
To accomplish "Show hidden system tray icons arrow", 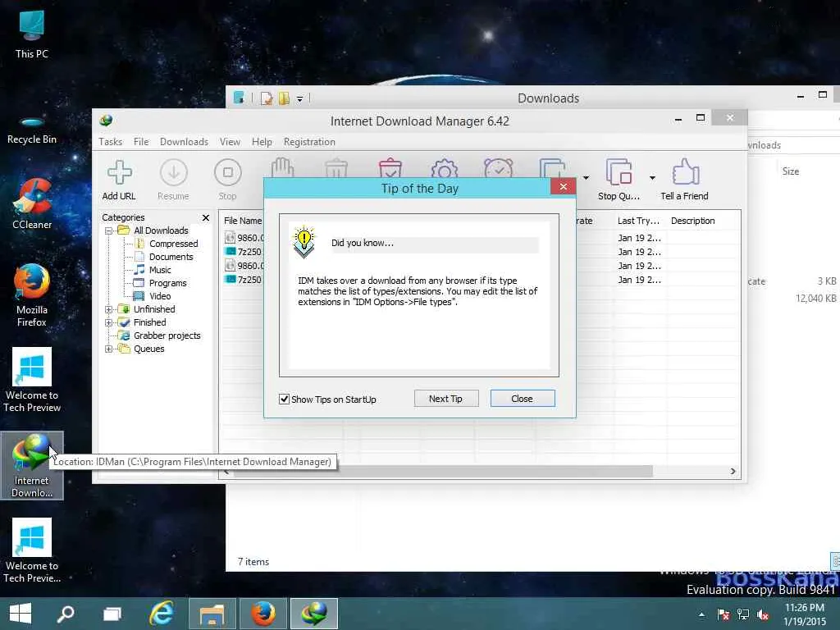I will (702, 615).
